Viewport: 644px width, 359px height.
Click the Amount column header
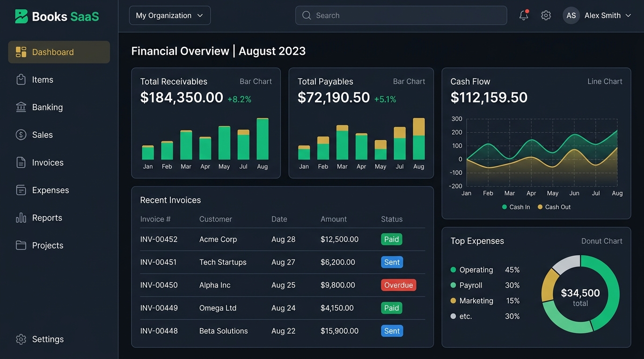coord(334,219)
